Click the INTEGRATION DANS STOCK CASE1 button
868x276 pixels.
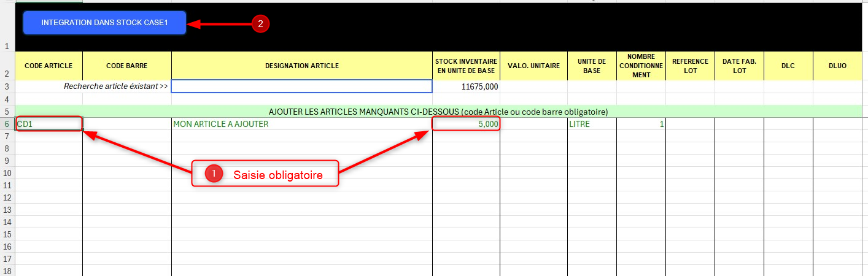(x=104, y=23)
